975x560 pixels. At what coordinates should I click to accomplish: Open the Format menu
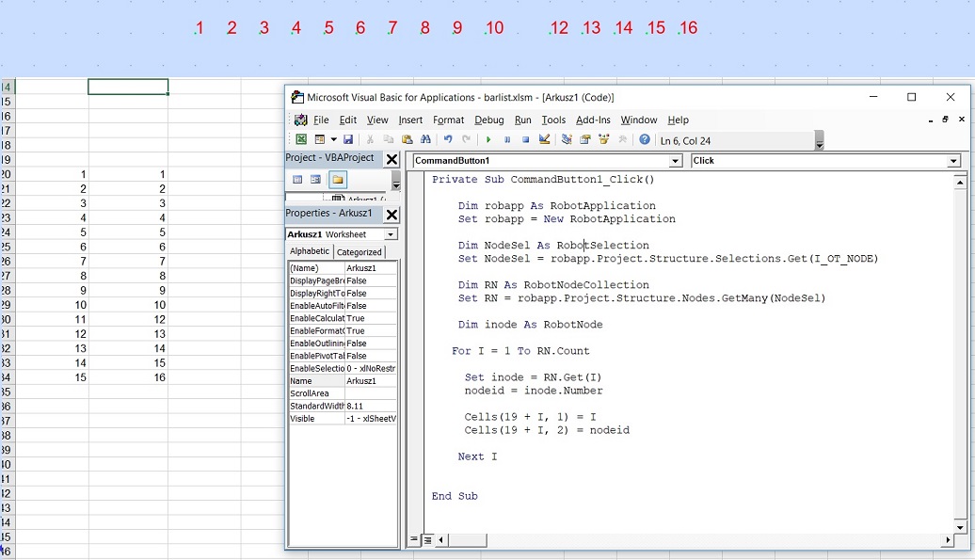point(448,120)
